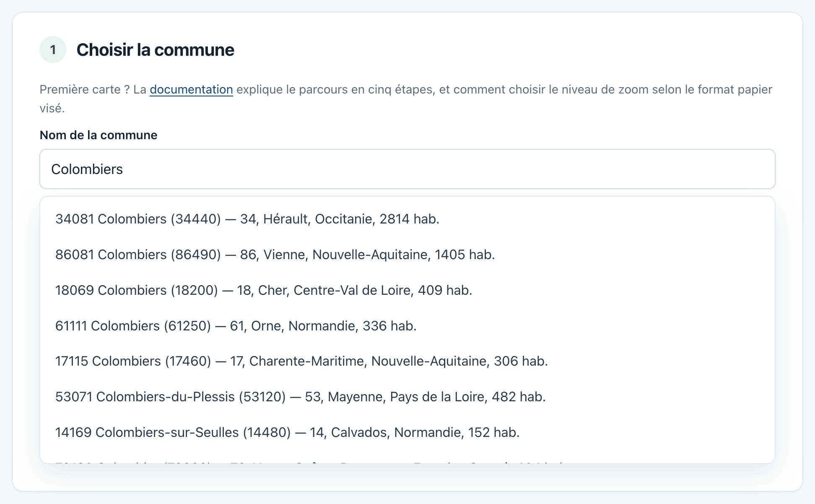Click the Nom de la commune input field

point(407,169)
